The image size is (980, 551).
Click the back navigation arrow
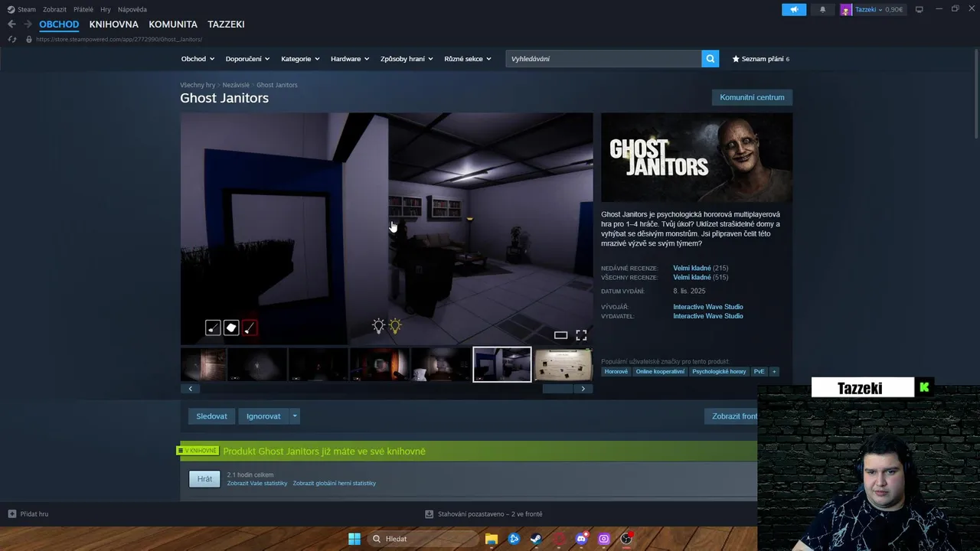(11, 24)
